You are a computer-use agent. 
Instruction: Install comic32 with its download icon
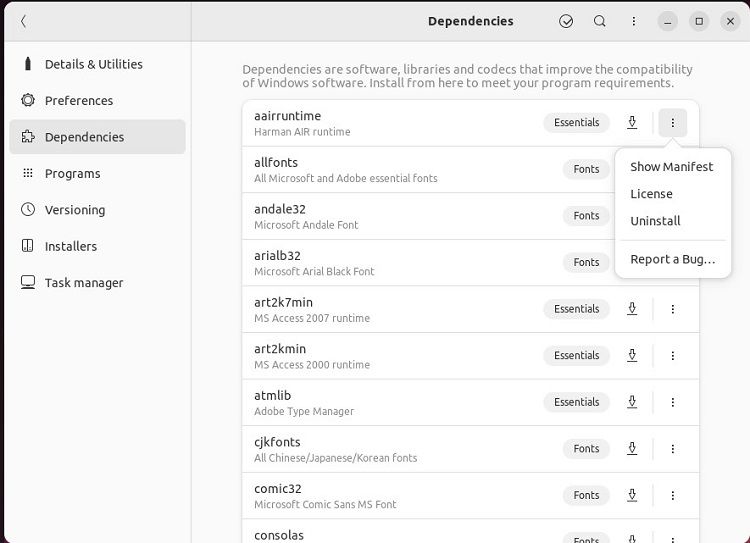(x=632, y=495)
